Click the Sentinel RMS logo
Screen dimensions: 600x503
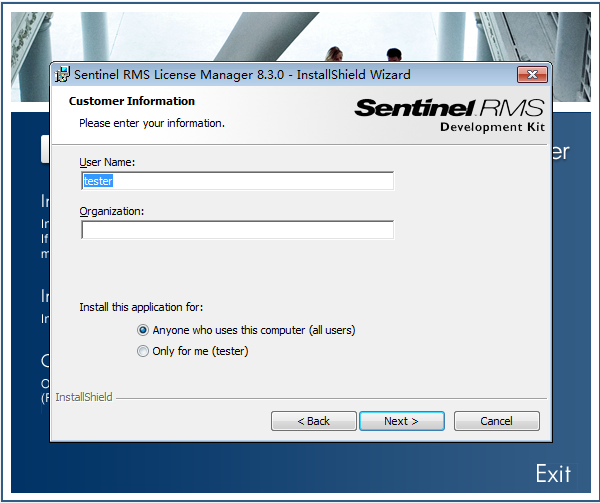click(x=449, y=108)
